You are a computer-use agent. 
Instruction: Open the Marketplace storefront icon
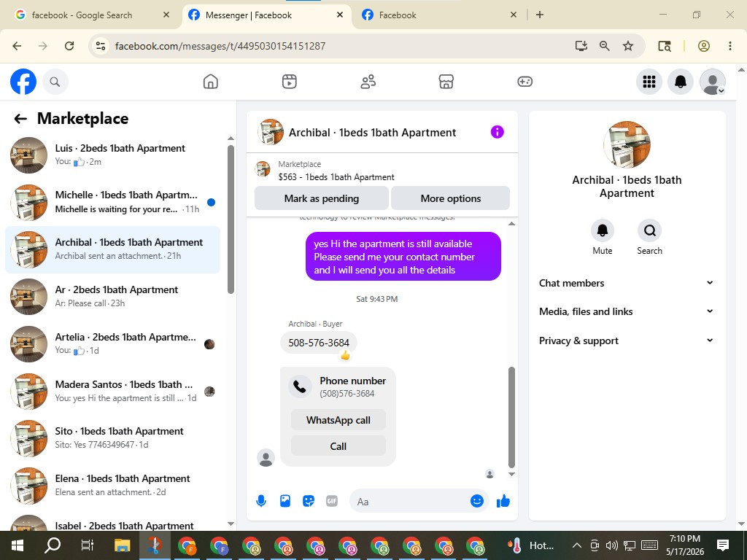pos(446,82)
